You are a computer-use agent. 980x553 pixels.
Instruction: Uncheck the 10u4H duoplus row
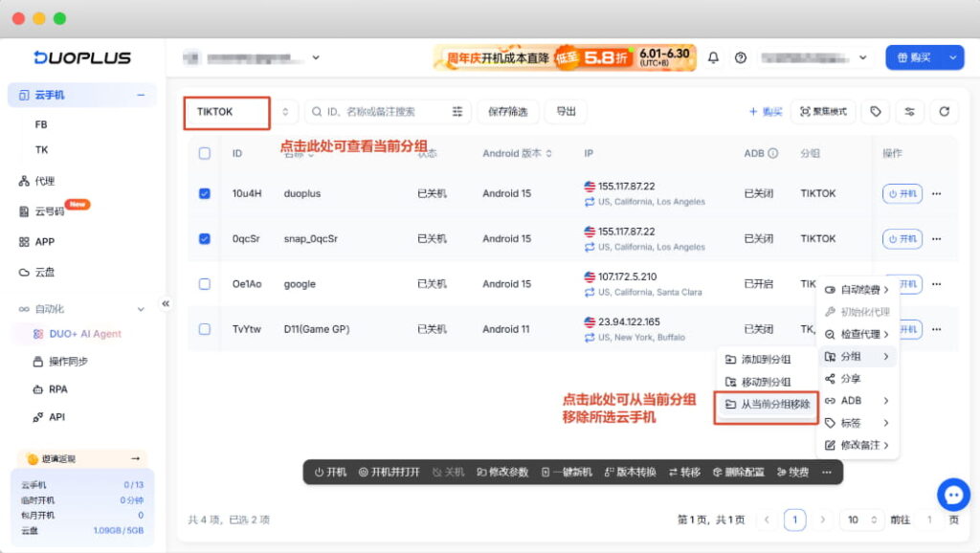(205, 193)
